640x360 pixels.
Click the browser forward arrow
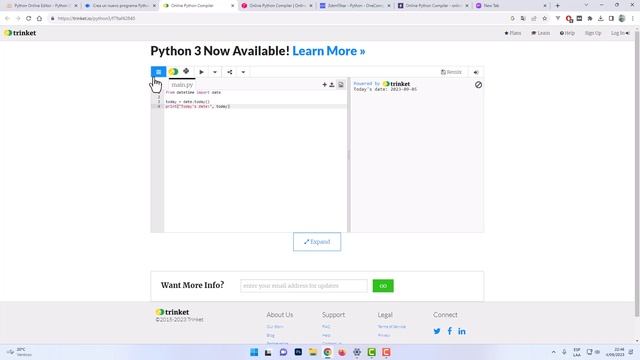coord(18,18)
